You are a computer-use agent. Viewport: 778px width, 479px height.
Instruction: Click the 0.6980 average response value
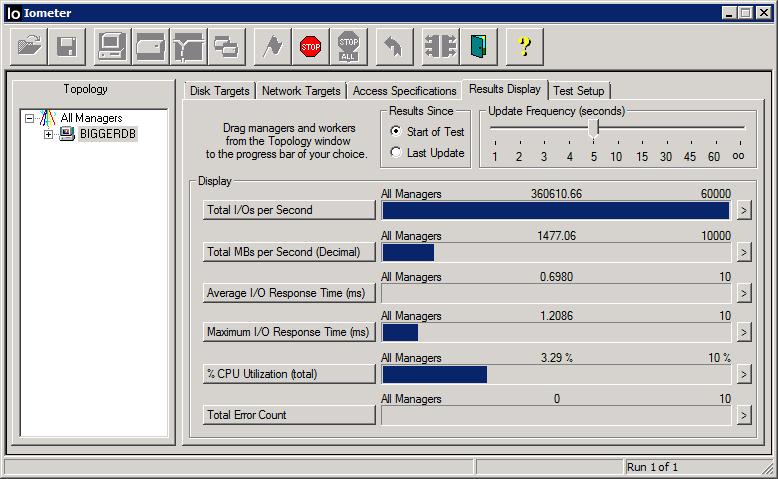556,277
